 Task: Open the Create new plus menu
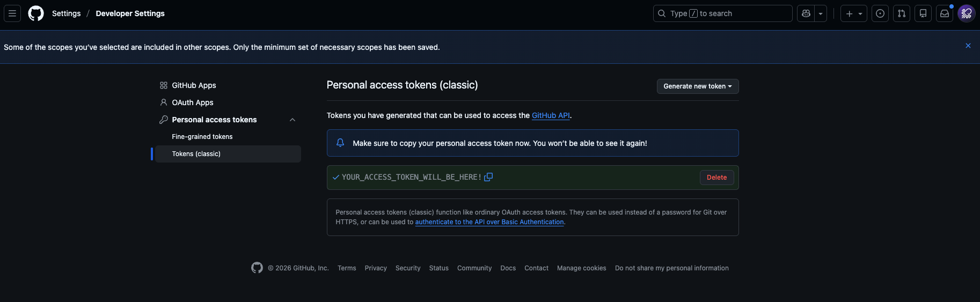854,13
